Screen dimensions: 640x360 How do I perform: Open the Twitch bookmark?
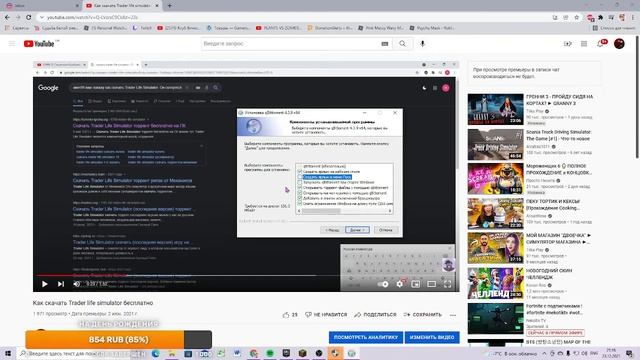click(x=142, y=28)
